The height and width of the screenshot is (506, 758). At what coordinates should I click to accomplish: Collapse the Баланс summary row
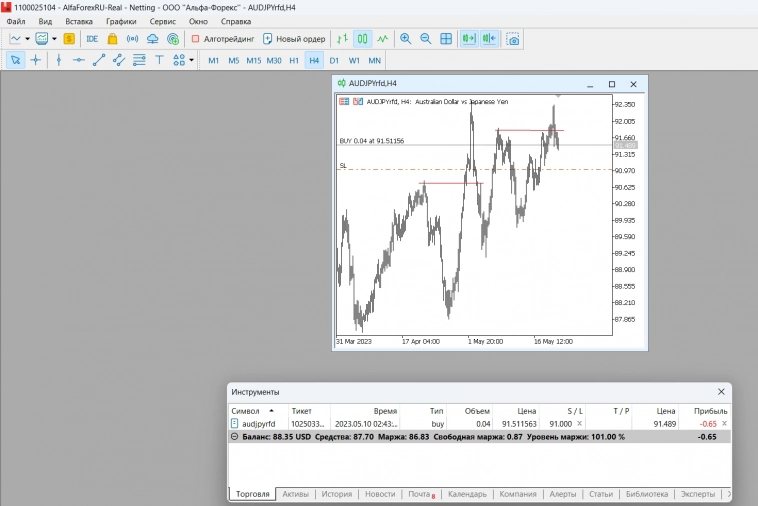click(x=235, y=437)
